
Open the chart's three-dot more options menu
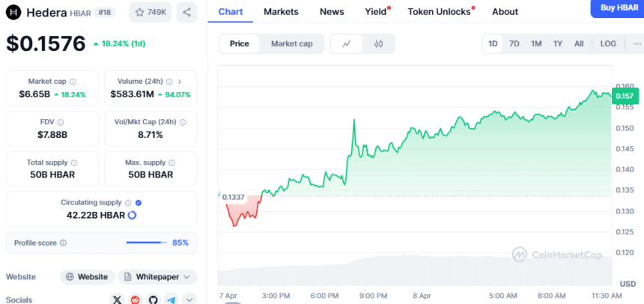pos(637,43)
